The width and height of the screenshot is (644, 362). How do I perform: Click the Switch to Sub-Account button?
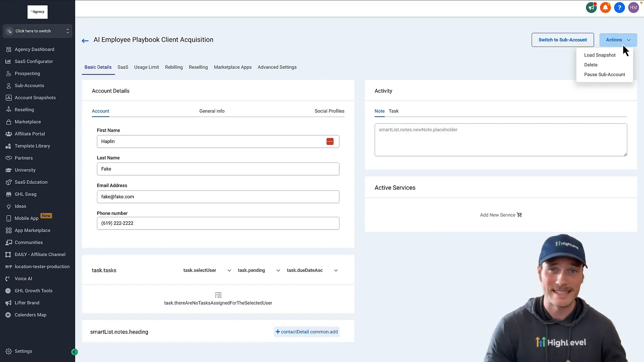[x=563, y=40]
